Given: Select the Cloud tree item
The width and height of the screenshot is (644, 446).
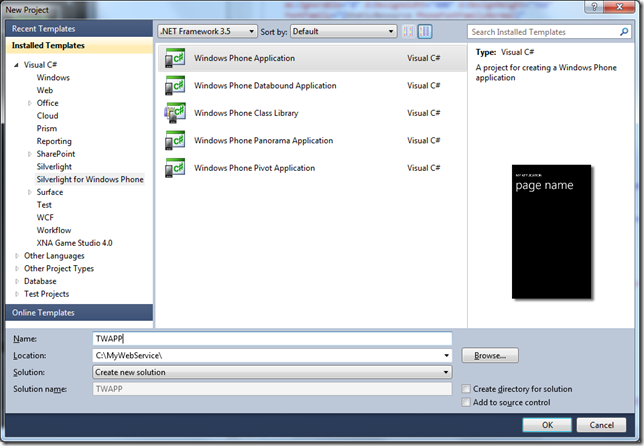Looking at the screenshot, I should tap(47, 116).
